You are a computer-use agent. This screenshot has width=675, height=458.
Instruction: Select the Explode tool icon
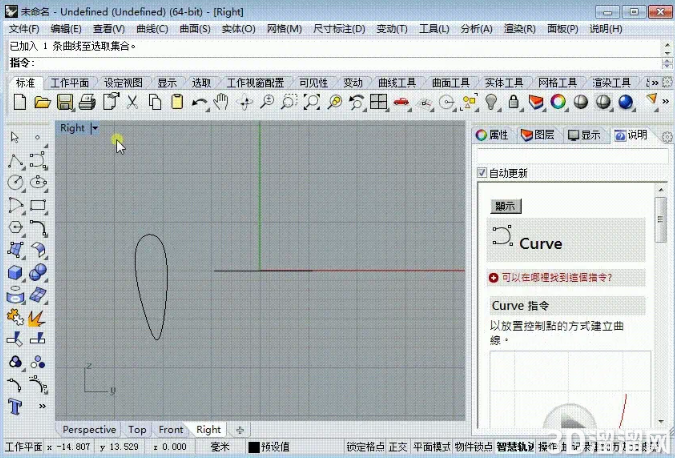pyautogui.click(x=37, y=318)
